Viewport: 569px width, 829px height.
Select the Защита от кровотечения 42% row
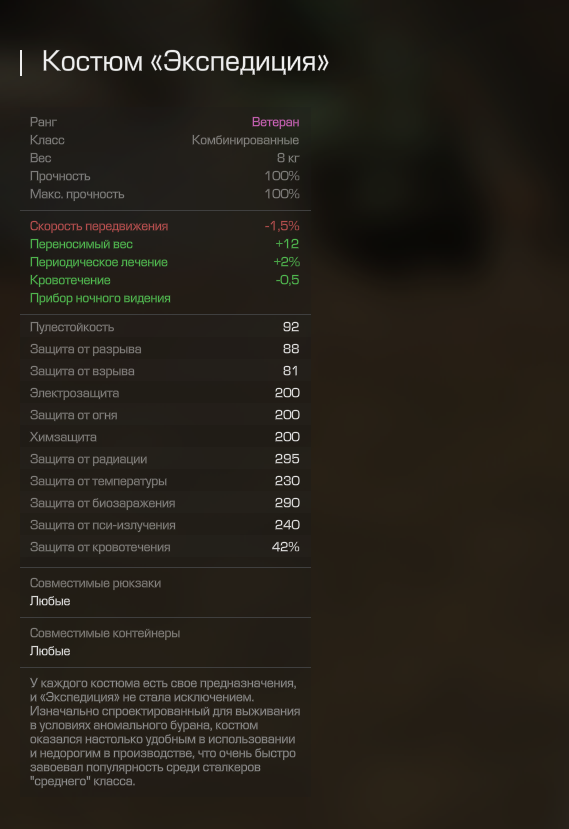pyautogui.click(x=165, y=547)
